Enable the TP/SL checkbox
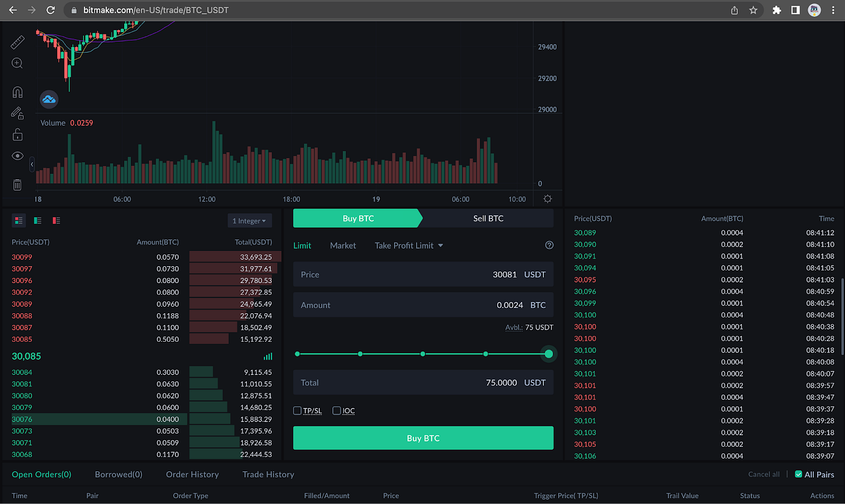Image resolution: width=845 pixels, height=504 pixels. tap(298, 411)
